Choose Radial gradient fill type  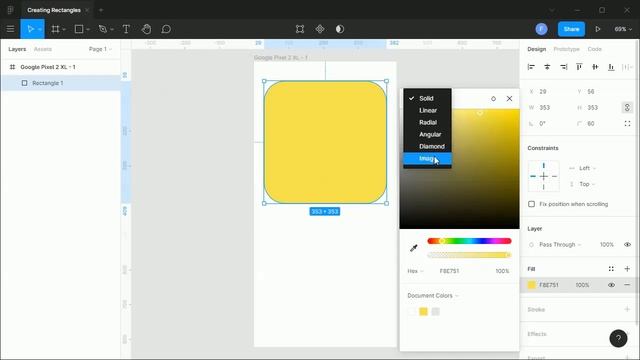pyautogui.click(x=427, y=122)
